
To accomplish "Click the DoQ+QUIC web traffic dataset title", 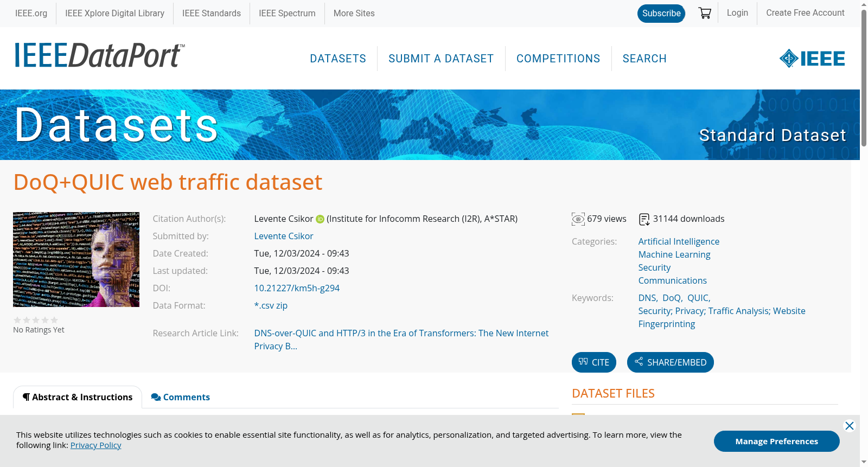I will [168, 183].
